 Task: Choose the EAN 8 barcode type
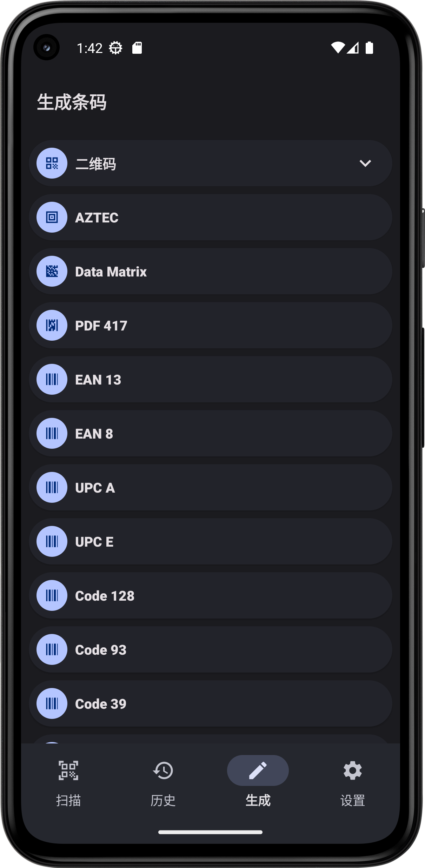click(x=211, y=433)
